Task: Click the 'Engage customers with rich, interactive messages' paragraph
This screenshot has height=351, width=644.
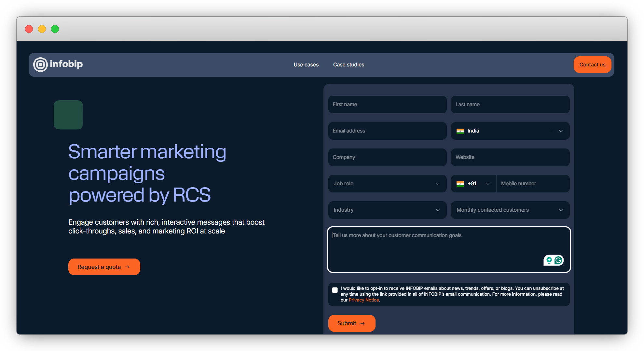Action: (166, 227)
